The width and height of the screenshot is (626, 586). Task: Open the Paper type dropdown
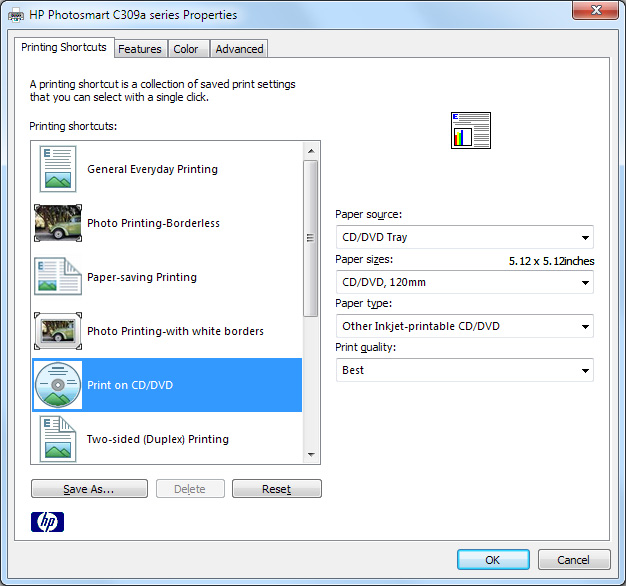(x=464, y=326)
